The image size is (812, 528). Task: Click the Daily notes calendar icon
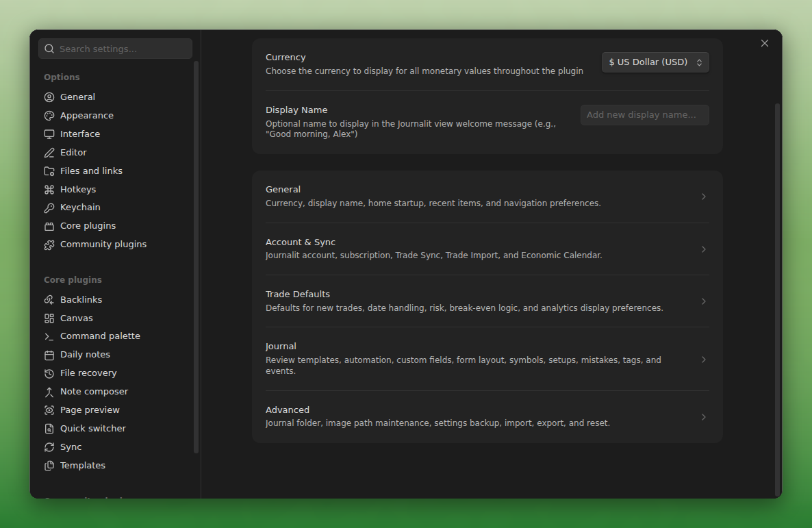(49, 355)
